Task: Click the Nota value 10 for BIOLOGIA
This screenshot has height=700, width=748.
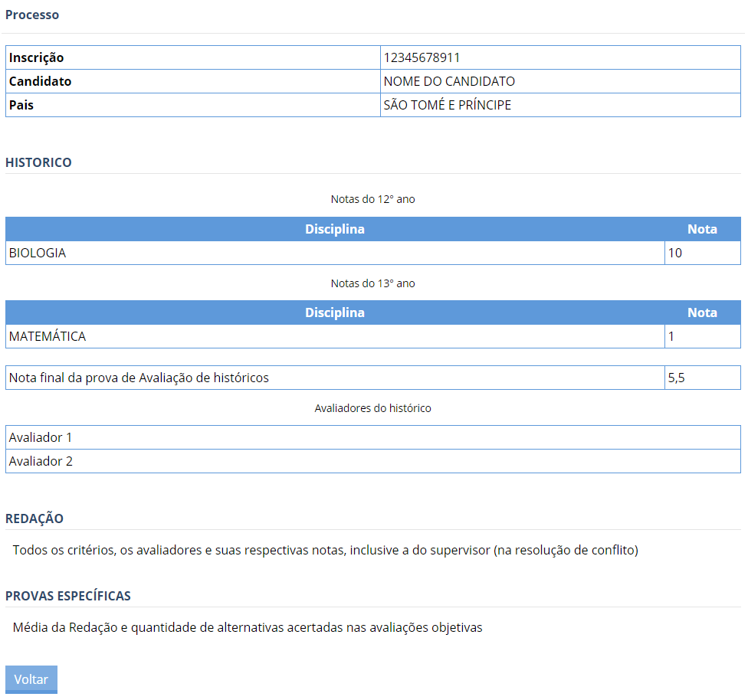Action: click(674, 252)
